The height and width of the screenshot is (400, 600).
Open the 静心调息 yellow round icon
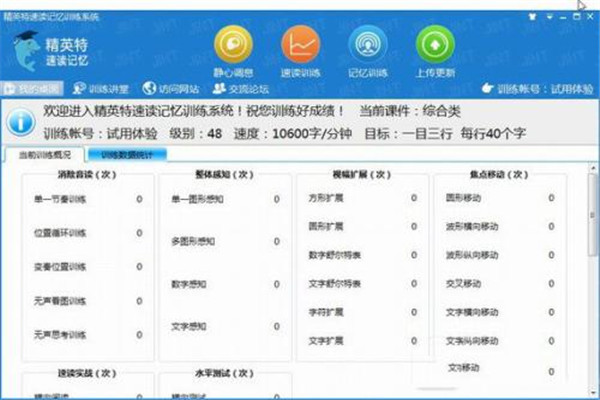pyautogui.click(x=233, y=44)
